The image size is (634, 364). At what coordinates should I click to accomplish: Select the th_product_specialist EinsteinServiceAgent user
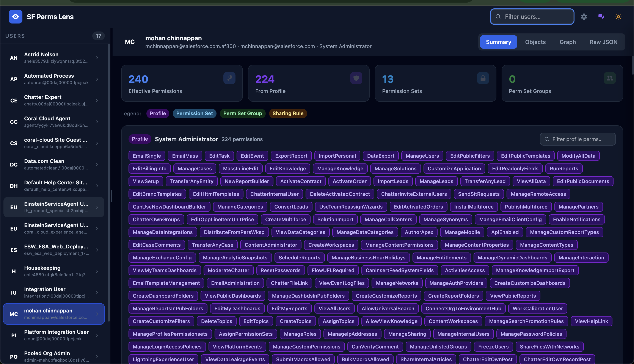tap(54, 207)
